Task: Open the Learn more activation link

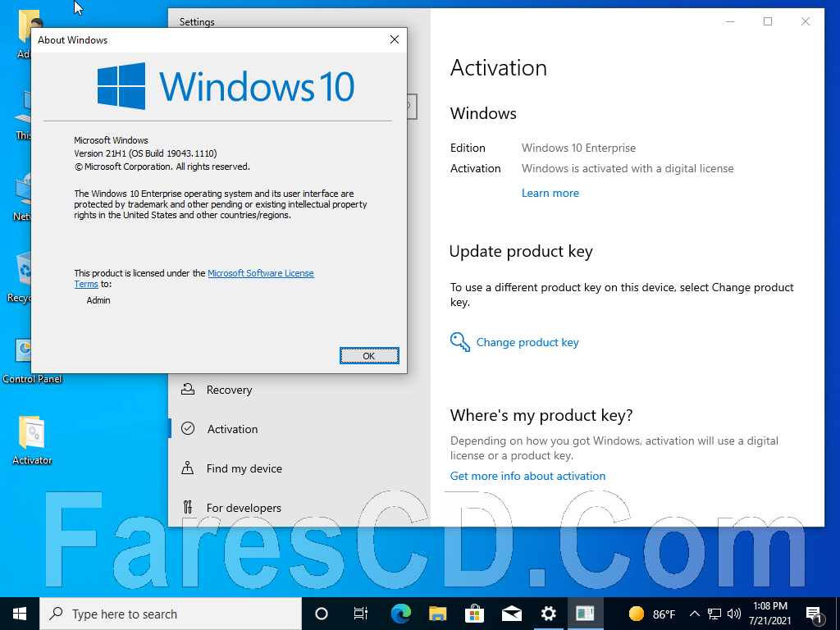Action: (x=550, y=193)
